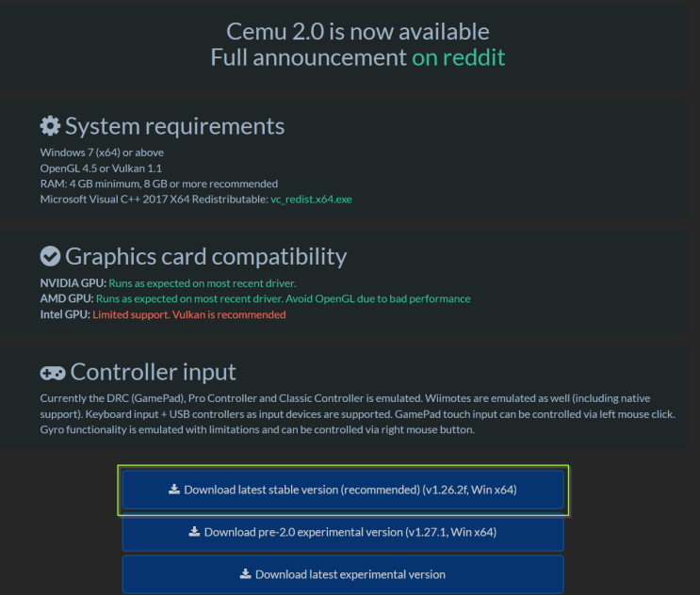
Task: Open the 'on reddit' announcement link
Action: point(458,57)
